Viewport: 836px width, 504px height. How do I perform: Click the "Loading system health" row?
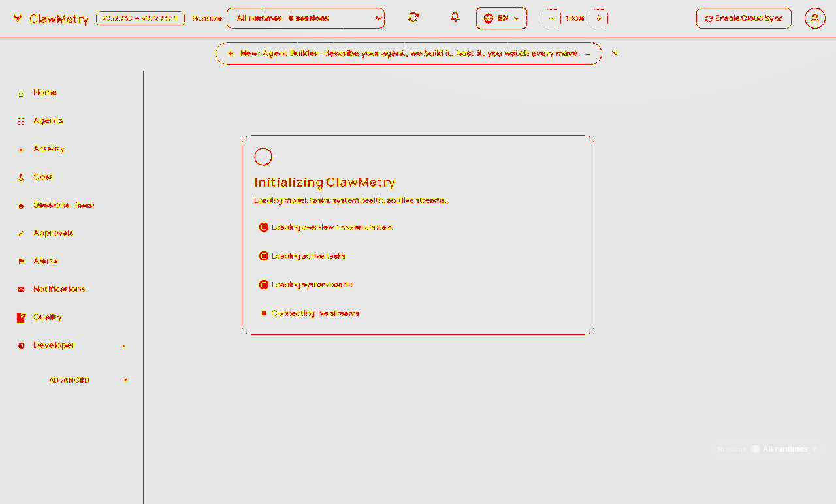[418, 285]
